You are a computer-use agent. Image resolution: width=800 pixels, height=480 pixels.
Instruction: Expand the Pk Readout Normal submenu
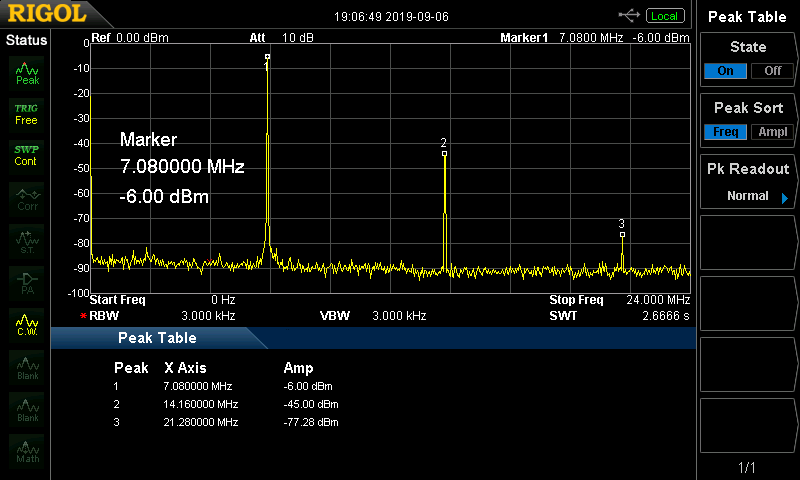tap(748, 196)
